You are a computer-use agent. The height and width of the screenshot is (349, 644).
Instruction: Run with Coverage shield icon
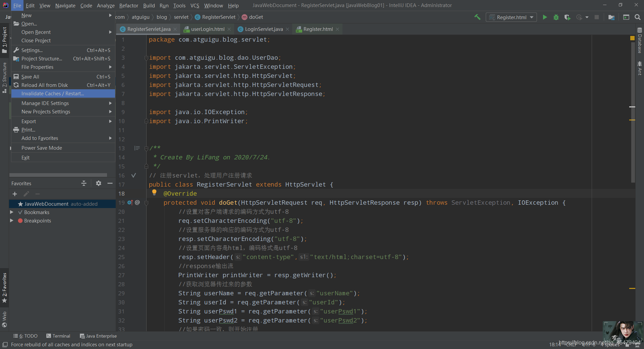568,17
